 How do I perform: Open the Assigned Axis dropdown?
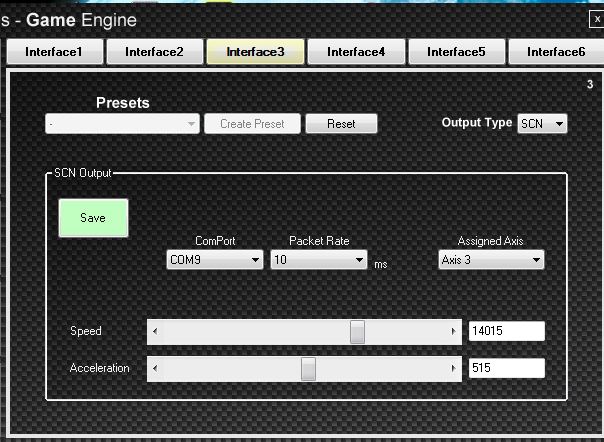click(x=491, y=260)
